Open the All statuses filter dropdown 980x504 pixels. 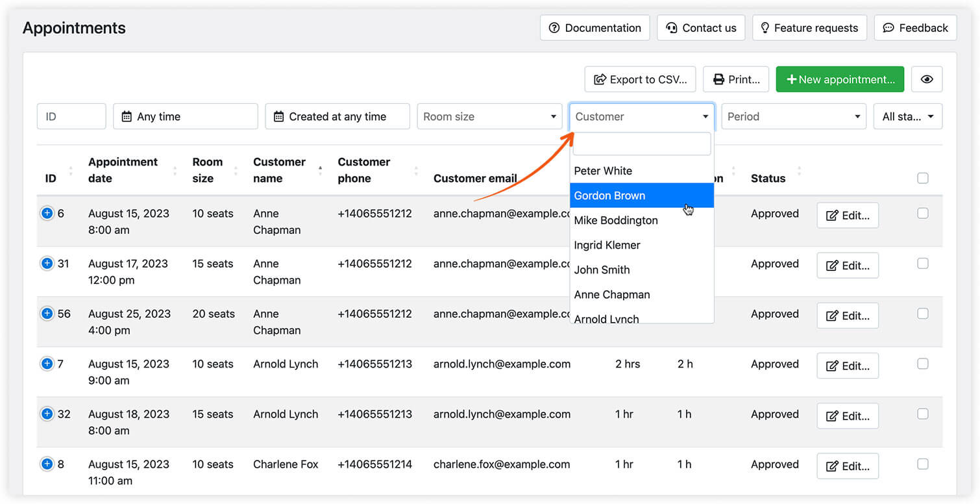click(x=908, y=116)
